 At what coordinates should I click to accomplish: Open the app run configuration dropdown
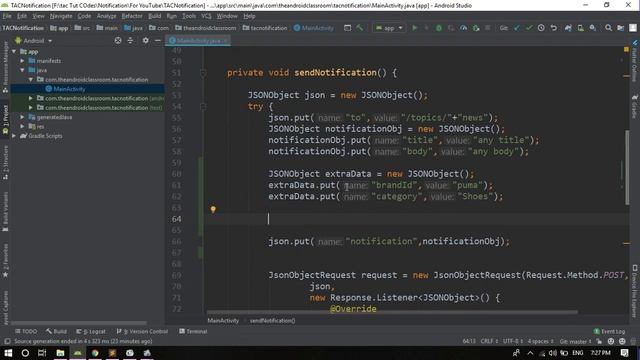coord(389,28)
